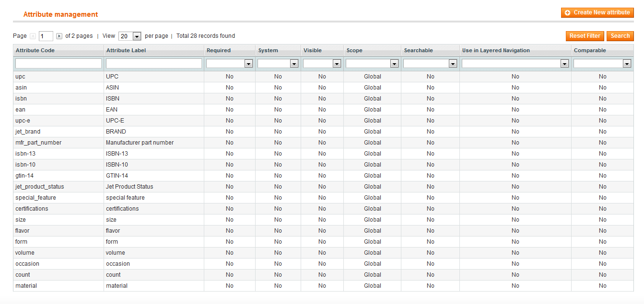Select the isbn-13 attribute code row
The image size is (644, 304).
click(x=323, y=154)
